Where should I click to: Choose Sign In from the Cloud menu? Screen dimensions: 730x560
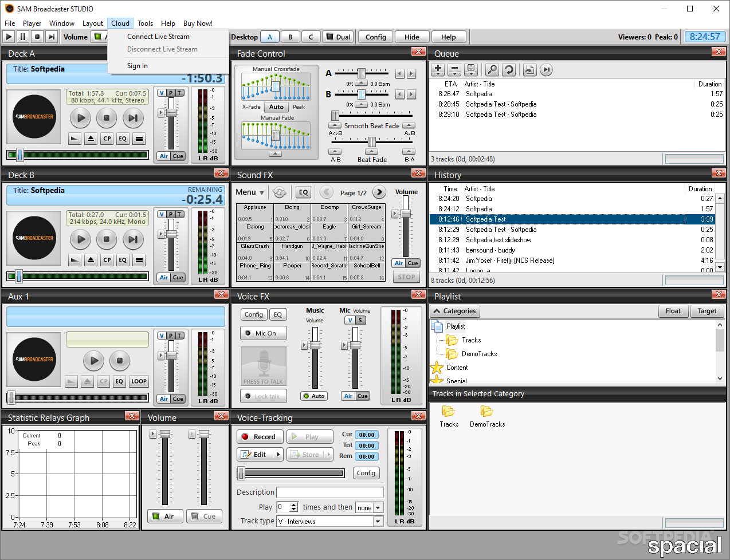click(138, 66)
